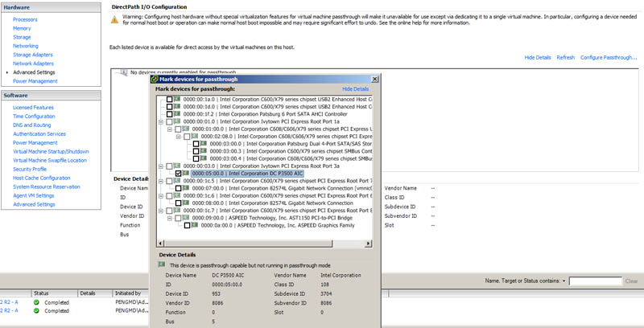644x328 pixels.
Task: Collapse the Ivytown Root Port 3a node
Action: (x=162, y=166)
